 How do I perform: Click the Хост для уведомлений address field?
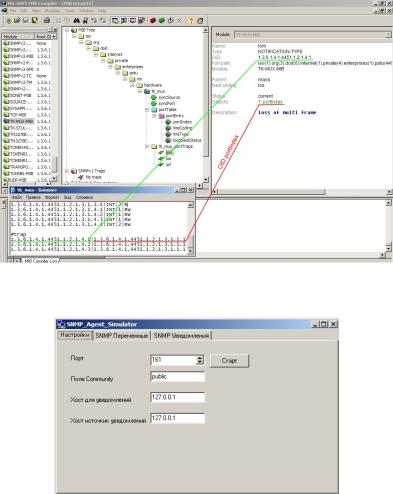pos(177,397)
